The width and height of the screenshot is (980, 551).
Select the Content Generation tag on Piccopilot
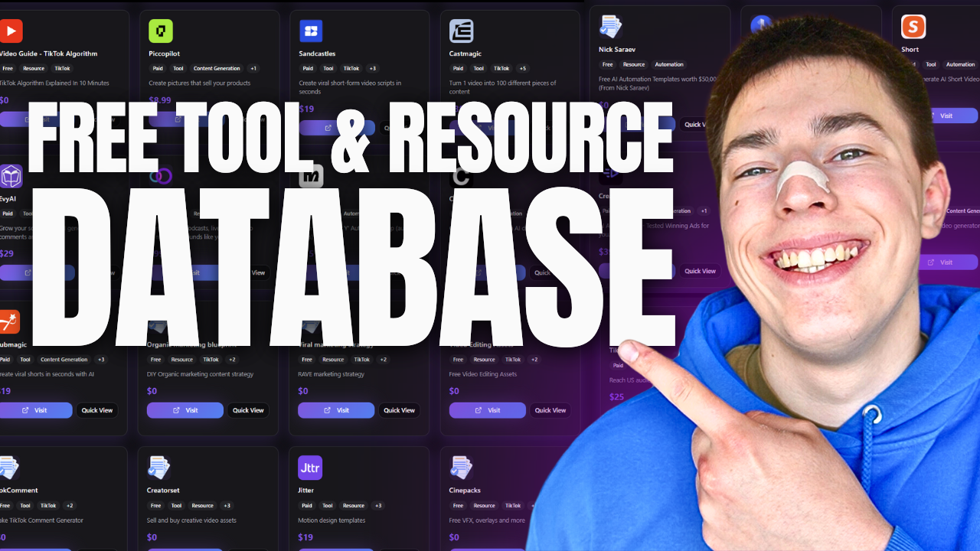216,68
